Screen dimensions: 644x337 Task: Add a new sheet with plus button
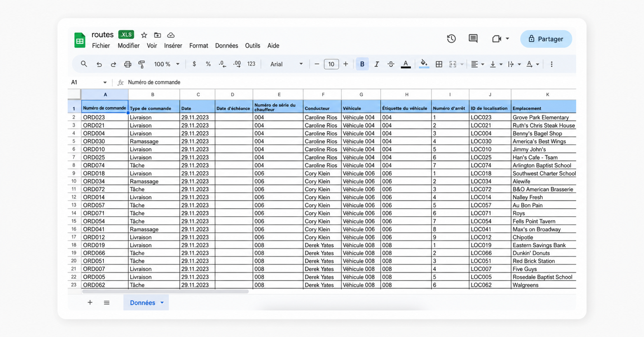pos(90,302)
